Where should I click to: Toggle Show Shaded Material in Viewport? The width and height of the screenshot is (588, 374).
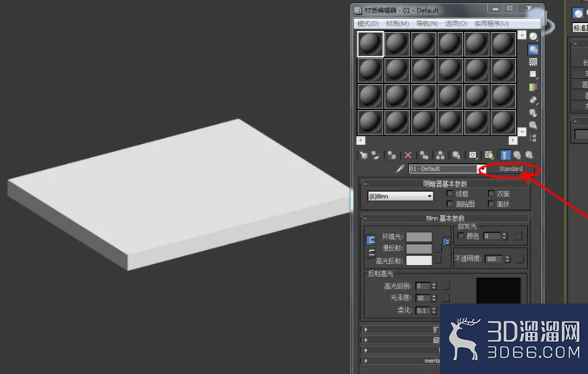(x=489, y=155)
